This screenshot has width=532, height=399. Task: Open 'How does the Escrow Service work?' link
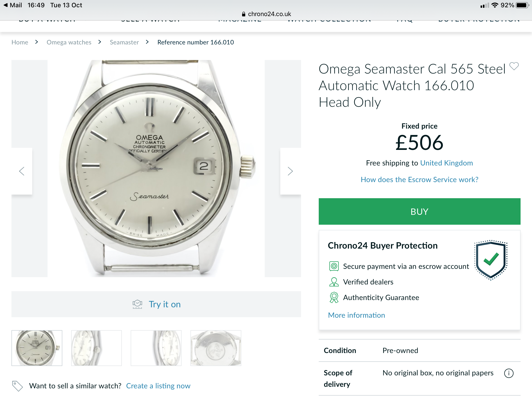point(419,179)
